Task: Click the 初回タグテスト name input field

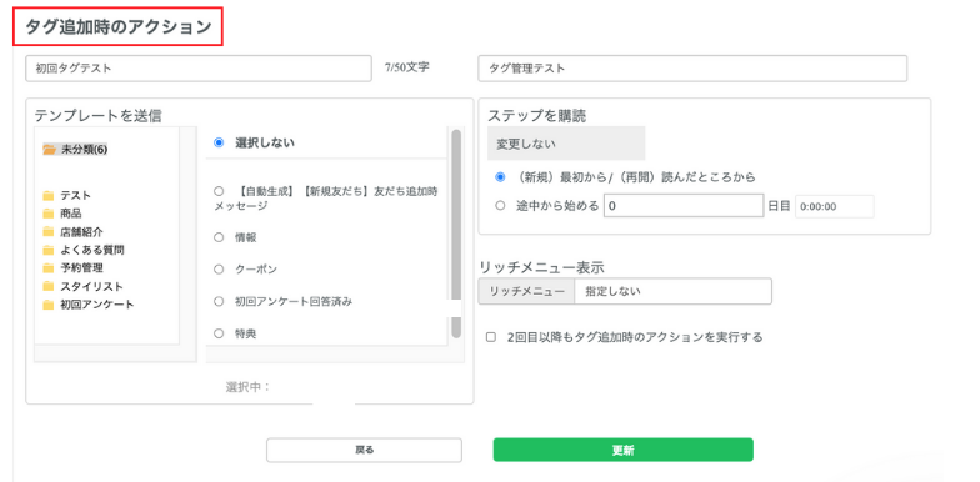Action: click(x=199, y=69)
